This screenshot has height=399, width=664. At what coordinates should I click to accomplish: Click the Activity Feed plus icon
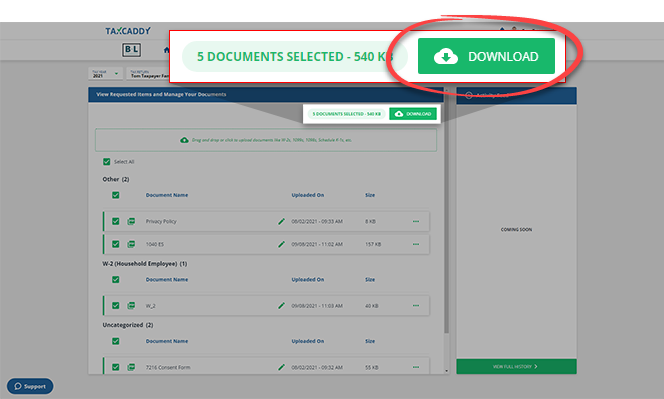pyautogui.click(x=469, y=95)
